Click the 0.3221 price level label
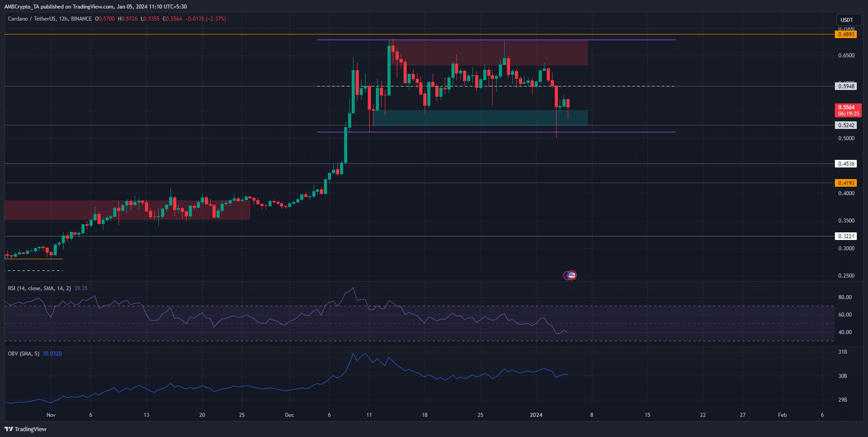The width and height of the screenshot is (868, 437). [x=846, y=236]
